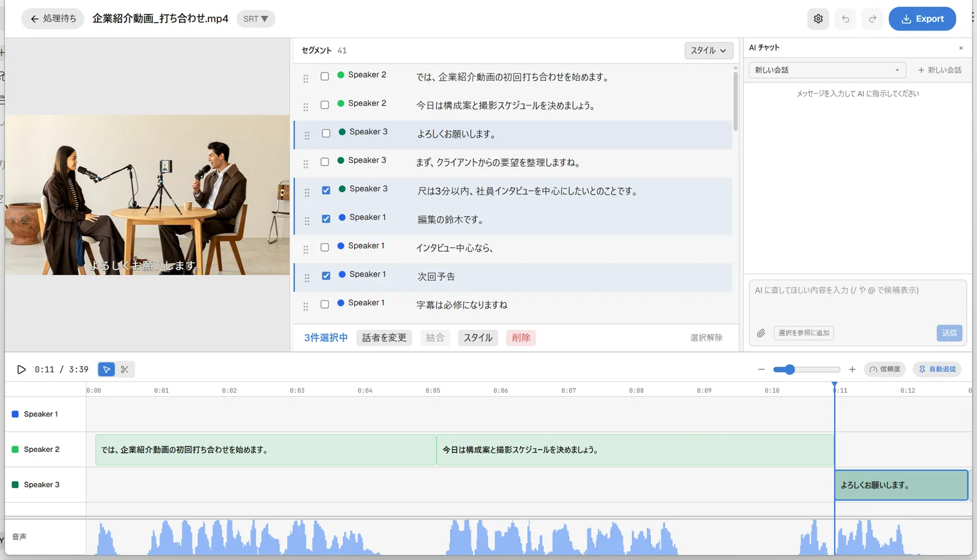
Task: Select the scissors cut tool
Action: coord(125,369)
